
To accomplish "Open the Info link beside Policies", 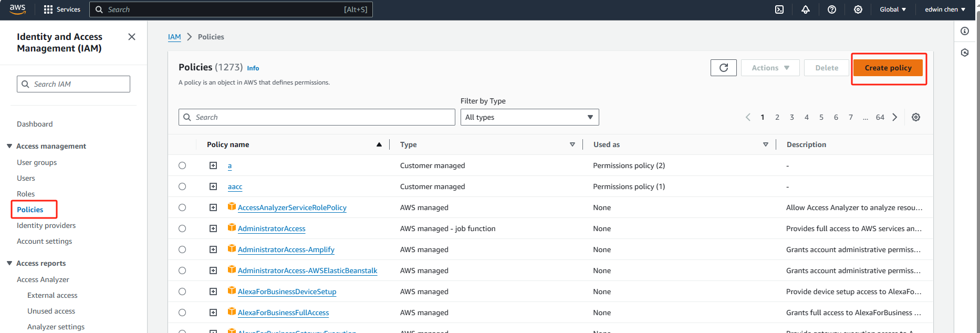I will click(253, 68).
